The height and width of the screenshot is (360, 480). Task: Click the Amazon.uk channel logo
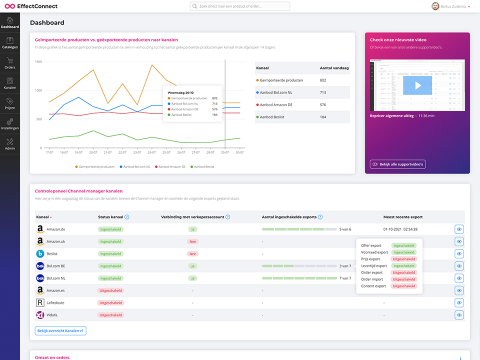(40, 241)
